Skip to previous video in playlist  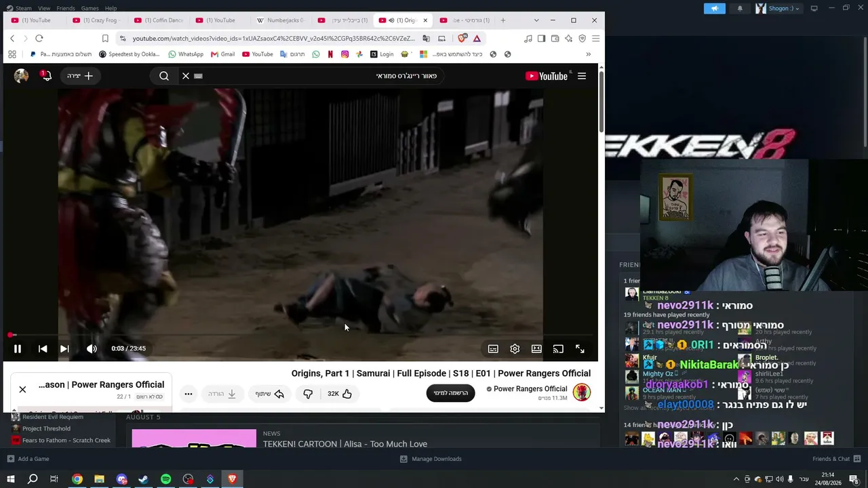click(x=43, y=348)
